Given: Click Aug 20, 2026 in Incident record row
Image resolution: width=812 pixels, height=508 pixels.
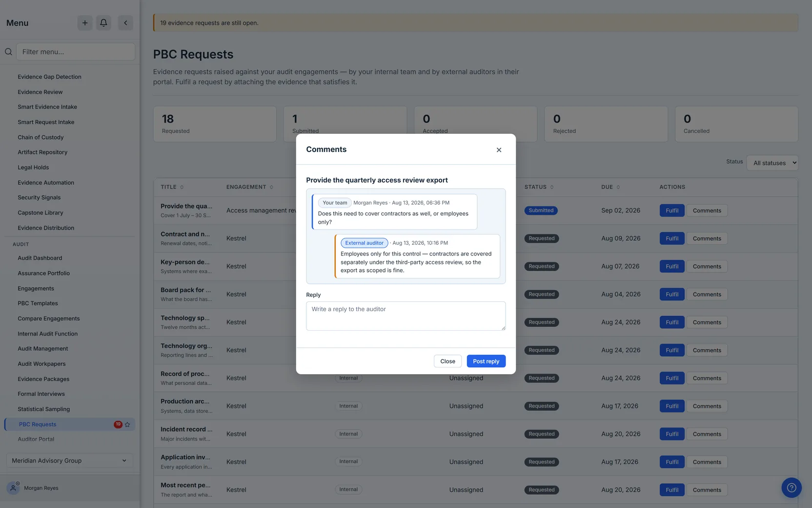Looking at the screenshot, I should point(620,434).
